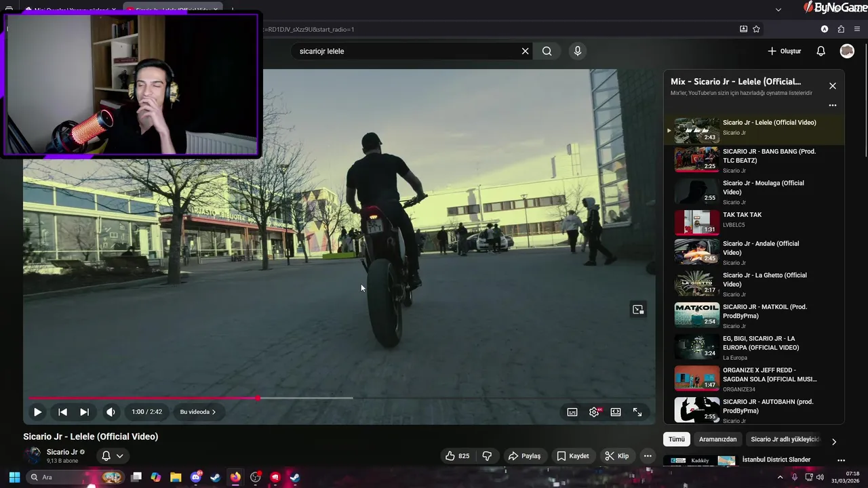Close the Mix playlist panel
The image size is (868, 488).
(x=833, y=86)
